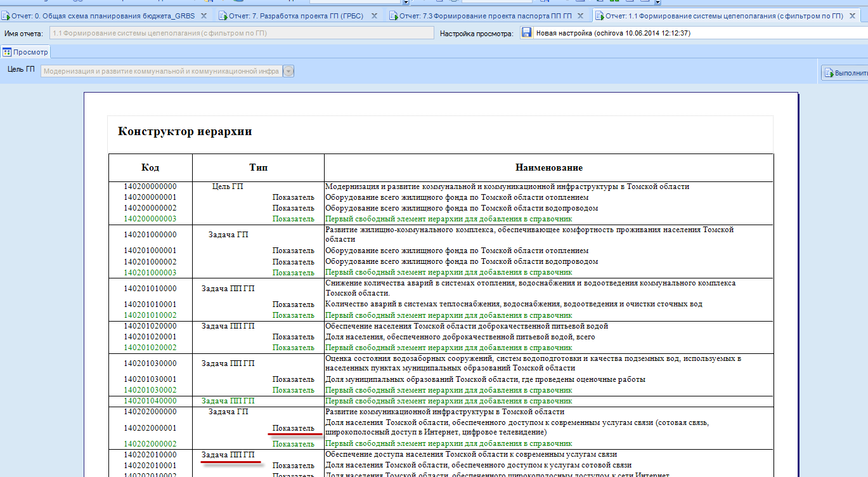Open the 'Отчет: 7. Разработка проекта ГП (ГРБС)' tab

298,15
